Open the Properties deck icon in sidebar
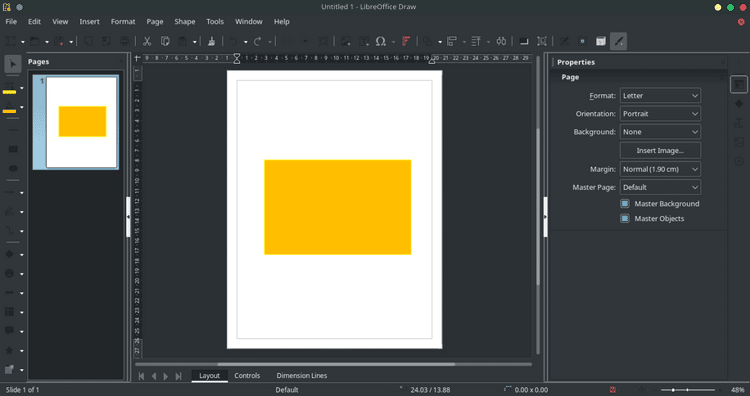 click(739, 85)
